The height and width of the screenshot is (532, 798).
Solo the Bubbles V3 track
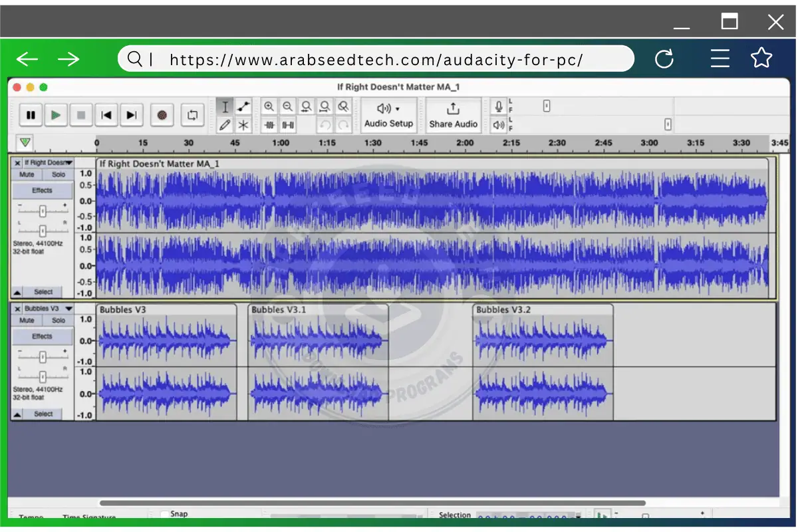click(59, 321)
